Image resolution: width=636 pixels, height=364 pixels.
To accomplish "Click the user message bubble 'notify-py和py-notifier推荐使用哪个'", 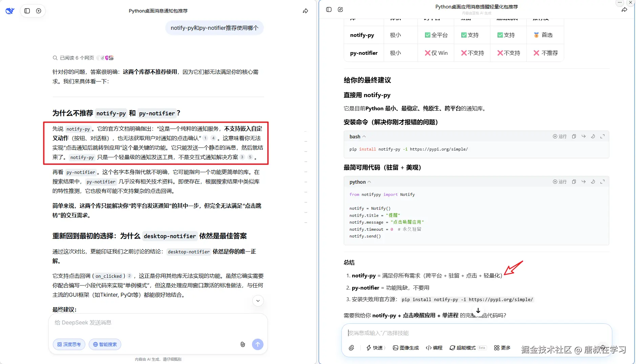I will click(x=214, y=28).
